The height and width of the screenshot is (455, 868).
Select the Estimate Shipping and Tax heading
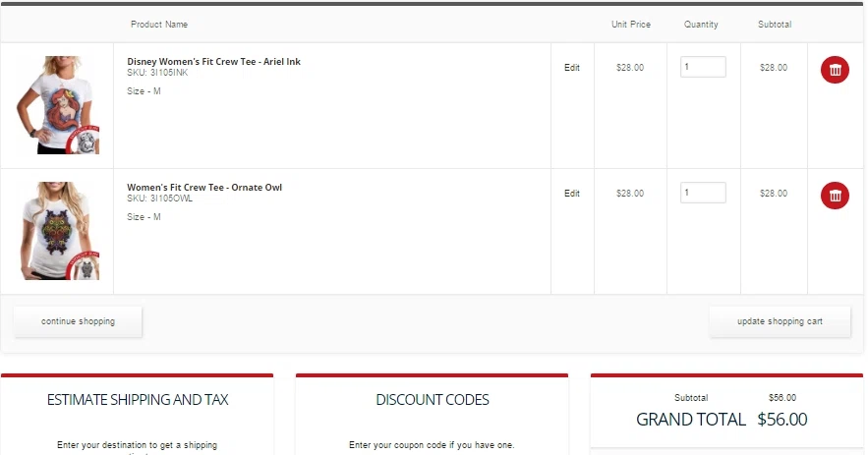click(x=138, y=400)
